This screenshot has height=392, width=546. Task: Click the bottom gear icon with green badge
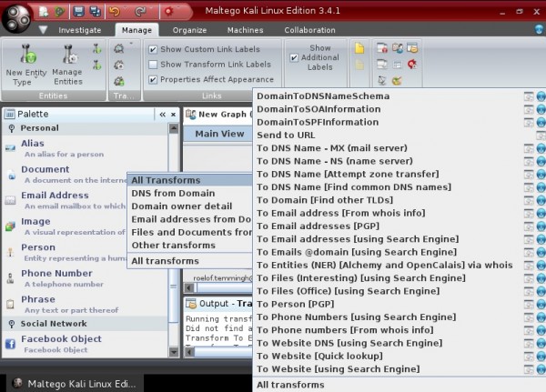point(118,81)
